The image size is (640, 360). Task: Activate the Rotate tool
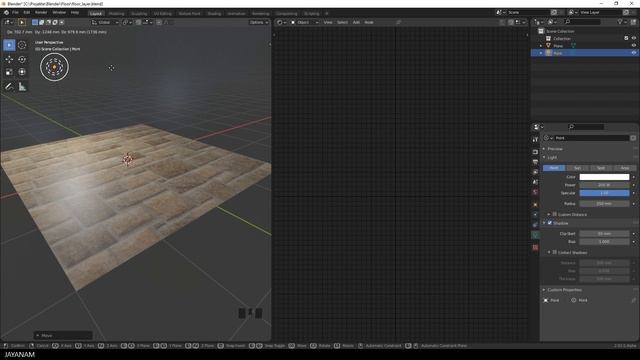pyautogui.click(x=22, y=59)
